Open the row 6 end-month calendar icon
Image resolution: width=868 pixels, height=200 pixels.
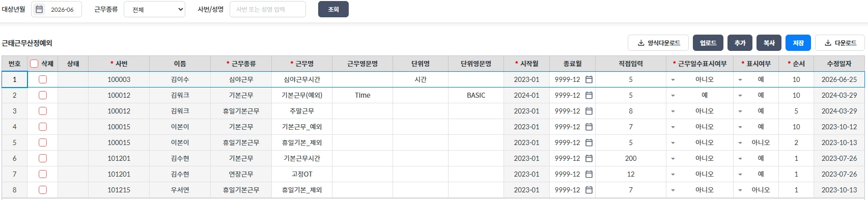[x=589, y=158]
